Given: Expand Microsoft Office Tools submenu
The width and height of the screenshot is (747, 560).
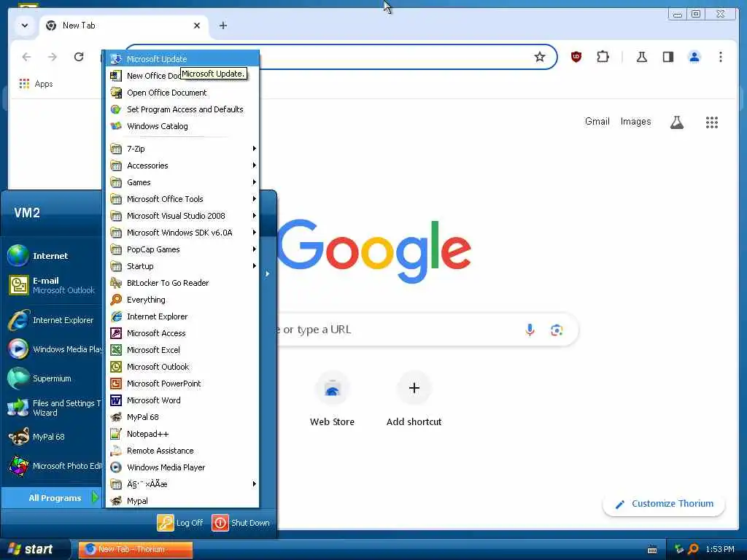Looking at the screenshot, I should (x=182, y=199).
